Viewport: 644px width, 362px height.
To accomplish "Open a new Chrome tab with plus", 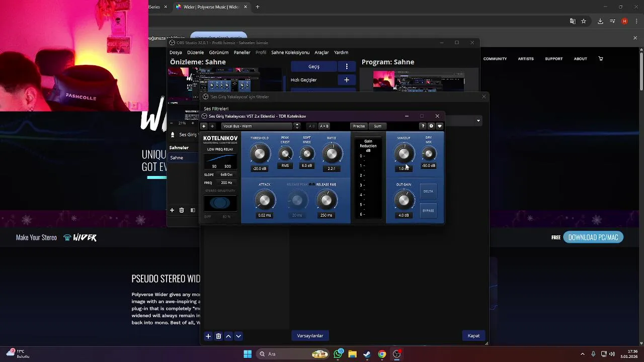I will (x=258, y=7).
